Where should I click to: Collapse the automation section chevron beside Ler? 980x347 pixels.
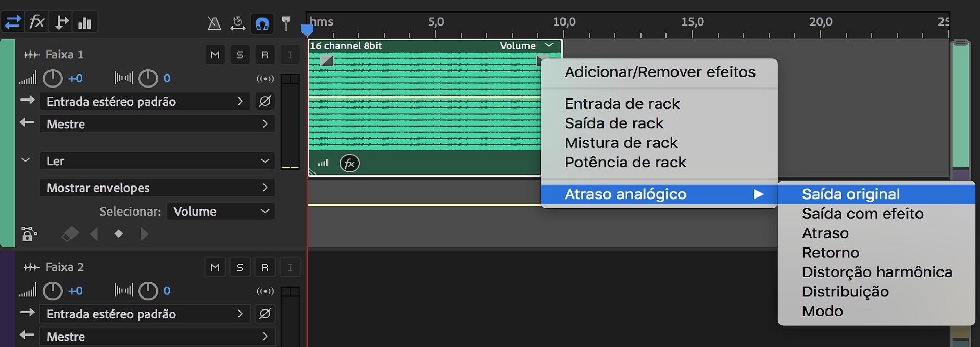[x=26, y=160]
